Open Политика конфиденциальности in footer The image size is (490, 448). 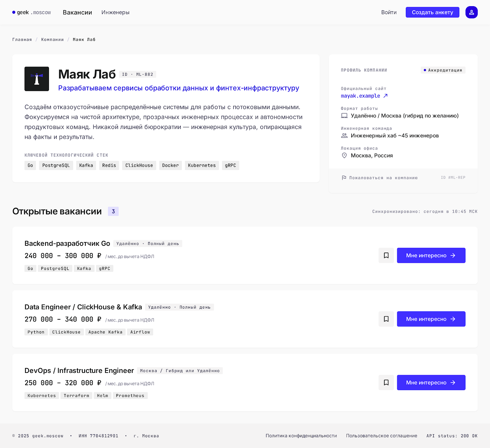[x=301, y=436]
